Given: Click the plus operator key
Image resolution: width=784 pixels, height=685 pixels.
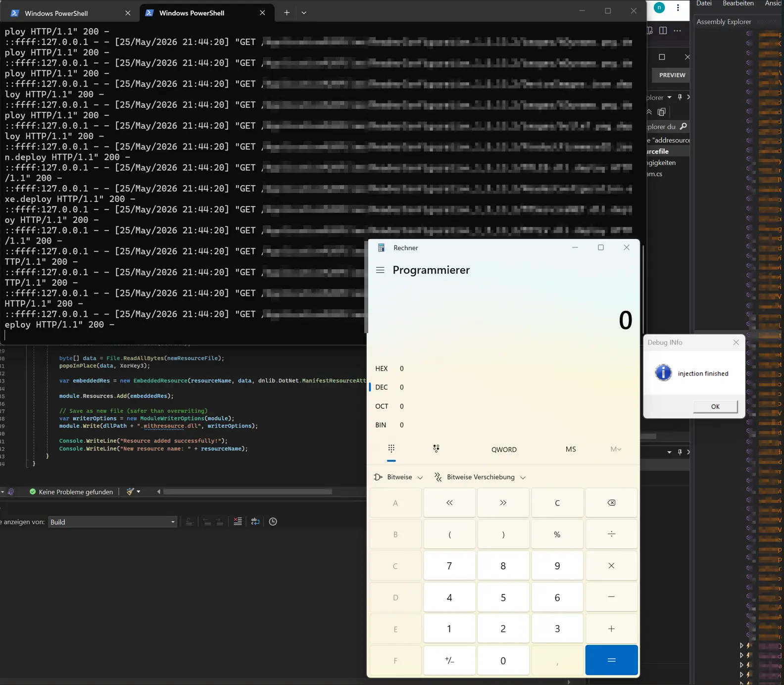Looking at the screenshot, I should click(x=611, y=629).
